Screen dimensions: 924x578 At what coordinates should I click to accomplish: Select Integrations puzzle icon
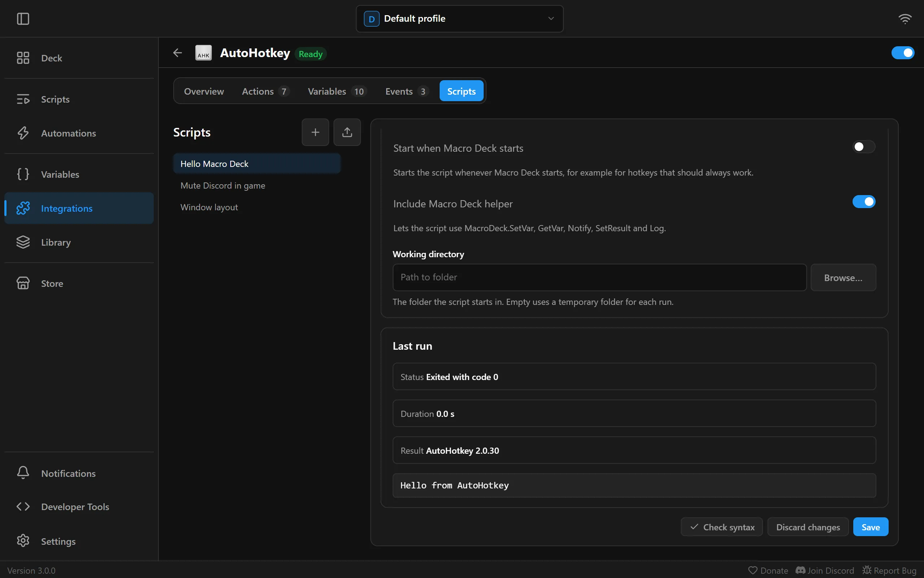(x=23, y=208)
